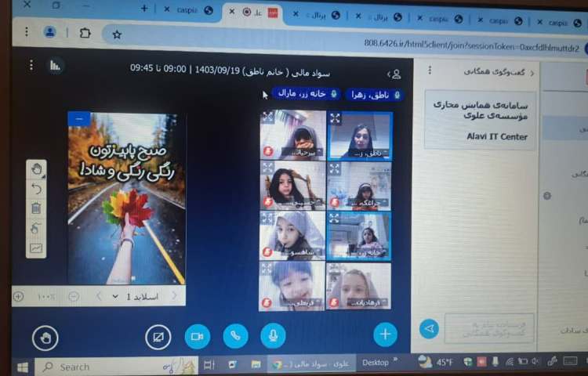588x376 pixels.
Task: Send the chat message with the arrow button
Action: point(429,329)
